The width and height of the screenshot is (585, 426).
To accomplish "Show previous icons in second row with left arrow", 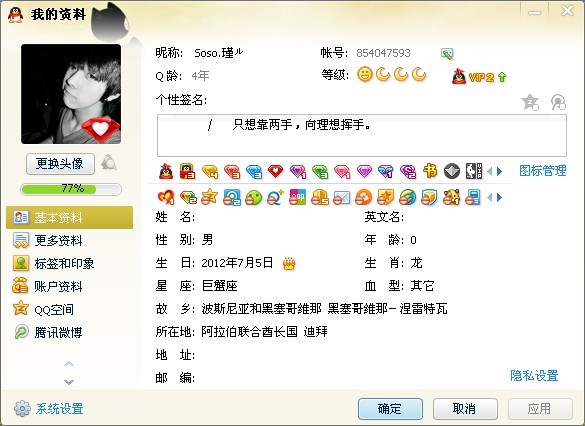I will (x=490, y=198).
